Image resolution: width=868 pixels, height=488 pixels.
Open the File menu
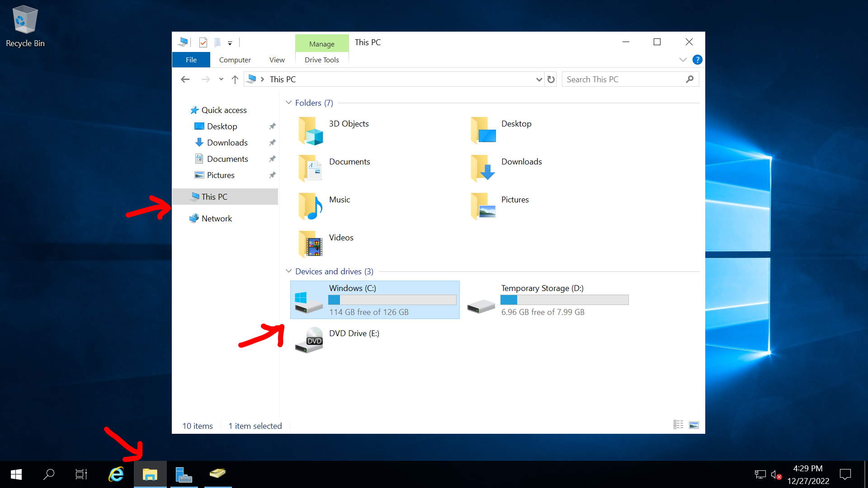(x=191, y=60)
